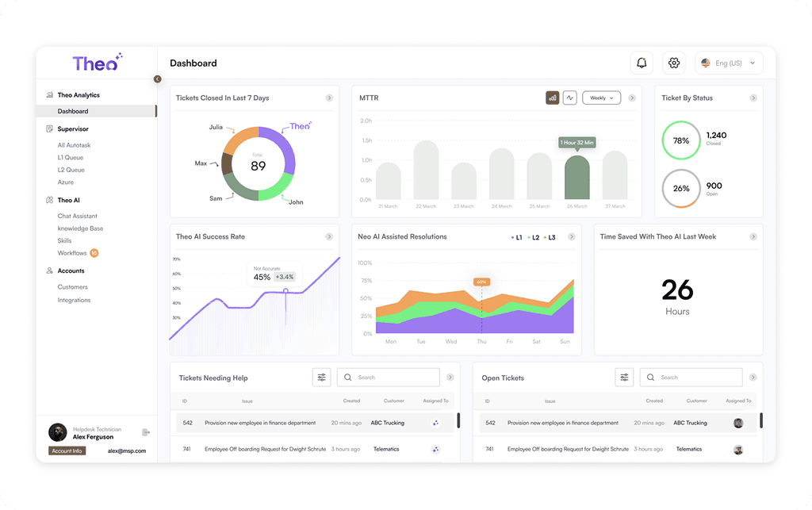Click the Supervisor section icon

(50, 129)
